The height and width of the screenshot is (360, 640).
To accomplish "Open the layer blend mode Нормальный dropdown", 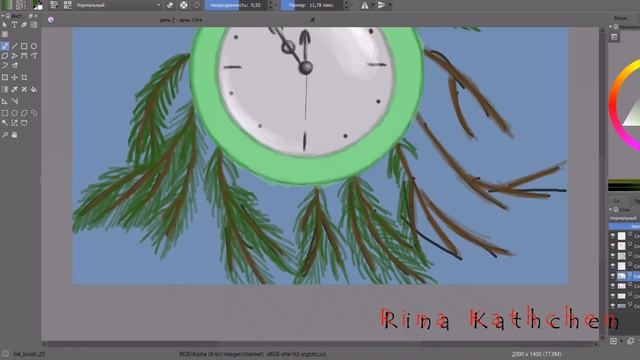I will coord(624,218).
